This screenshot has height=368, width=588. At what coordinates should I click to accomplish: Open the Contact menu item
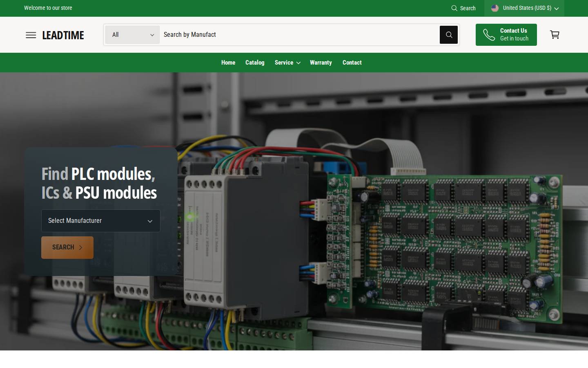pos(352,63)
